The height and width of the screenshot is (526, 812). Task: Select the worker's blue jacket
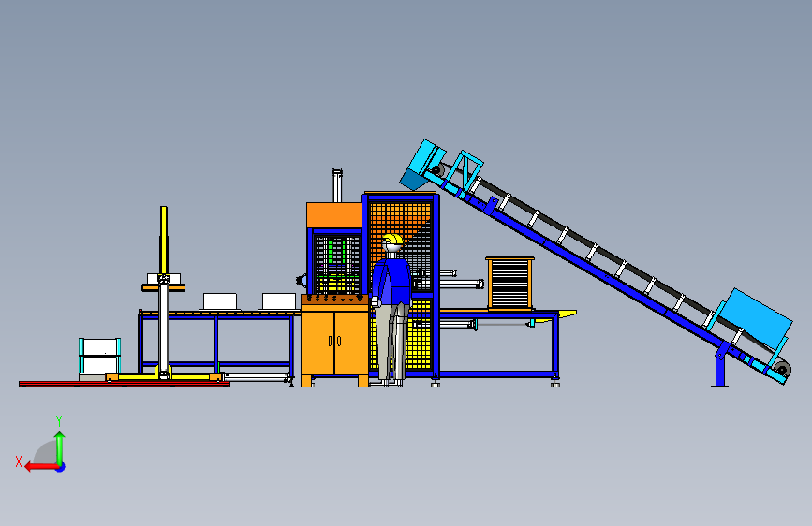pyautogui.click(x=391, y=282)
